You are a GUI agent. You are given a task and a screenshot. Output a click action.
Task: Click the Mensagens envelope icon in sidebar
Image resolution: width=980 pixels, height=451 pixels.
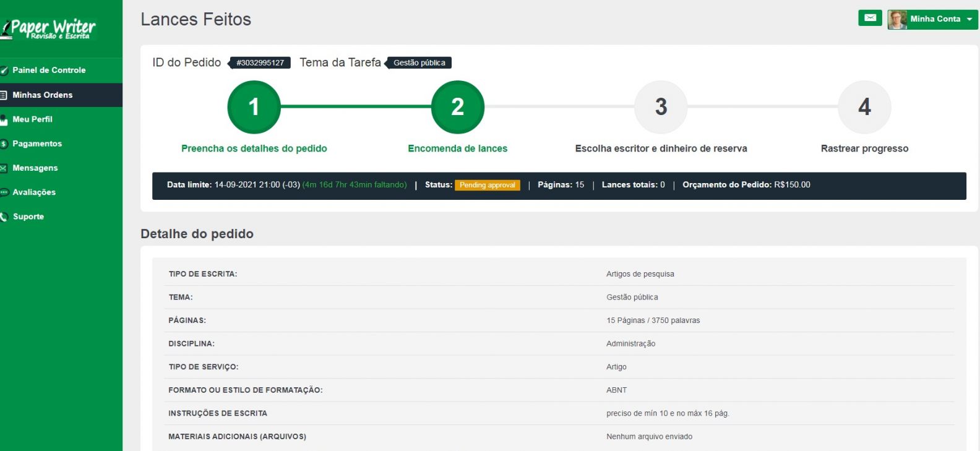[4, 168]
